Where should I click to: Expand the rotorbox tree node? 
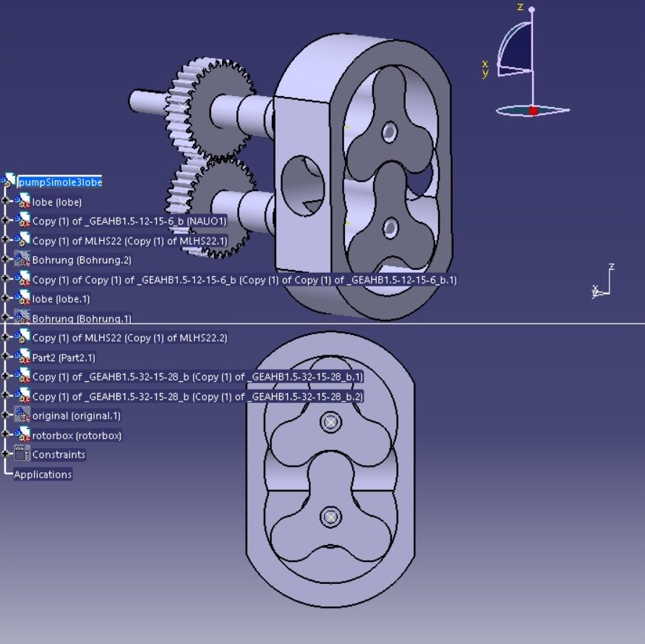5,434
